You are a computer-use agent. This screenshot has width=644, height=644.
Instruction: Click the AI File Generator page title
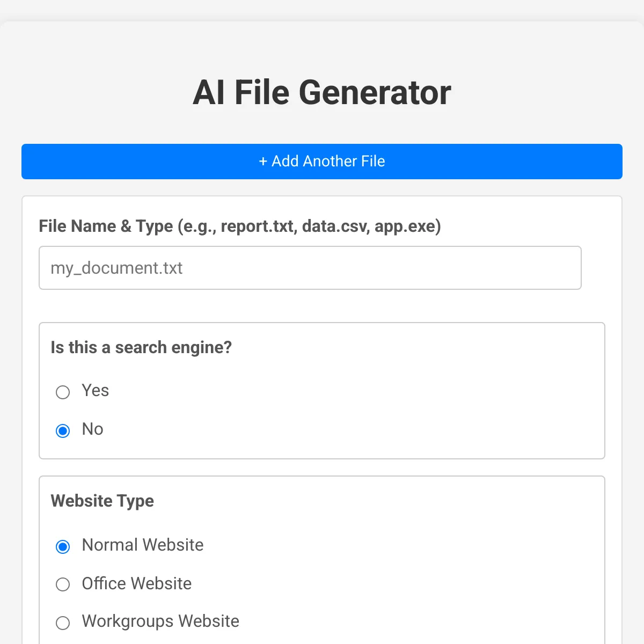322,92
